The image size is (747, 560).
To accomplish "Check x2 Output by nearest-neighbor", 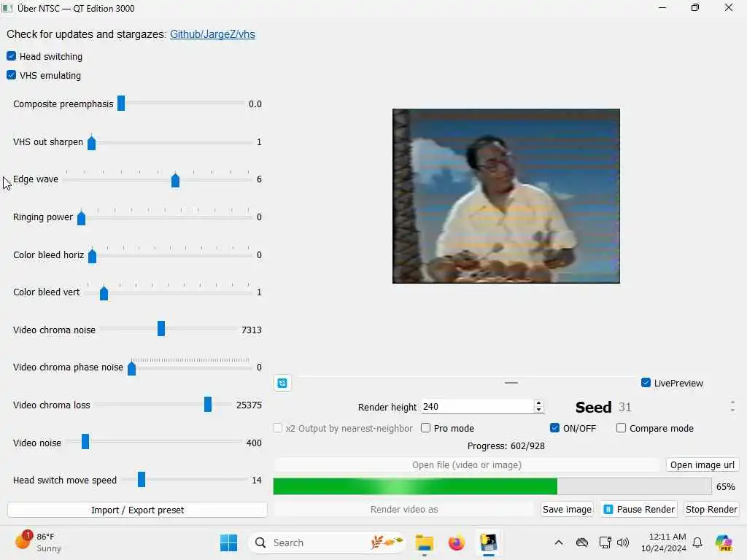I will [x=278, y=428].
